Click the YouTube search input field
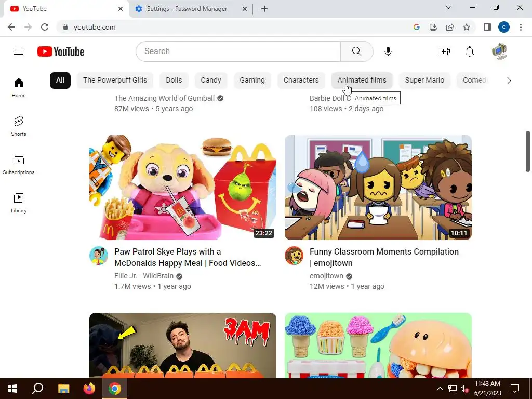532x399 pixels. [x=238, y=51]
